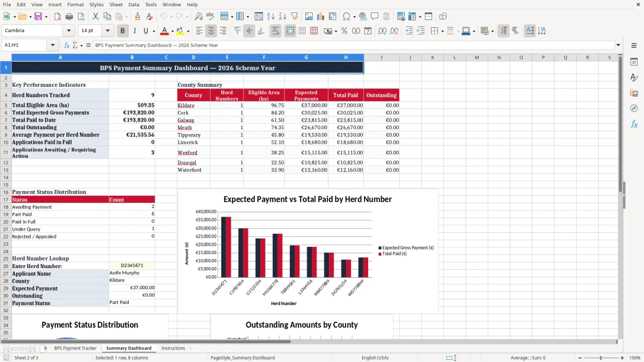644x362 pixels.
Task: Open background color dropdown arrow
Action: [188, 31]
